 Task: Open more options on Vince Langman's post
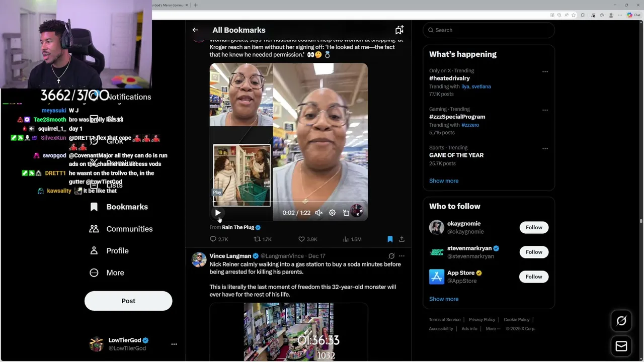coord(401,256)
